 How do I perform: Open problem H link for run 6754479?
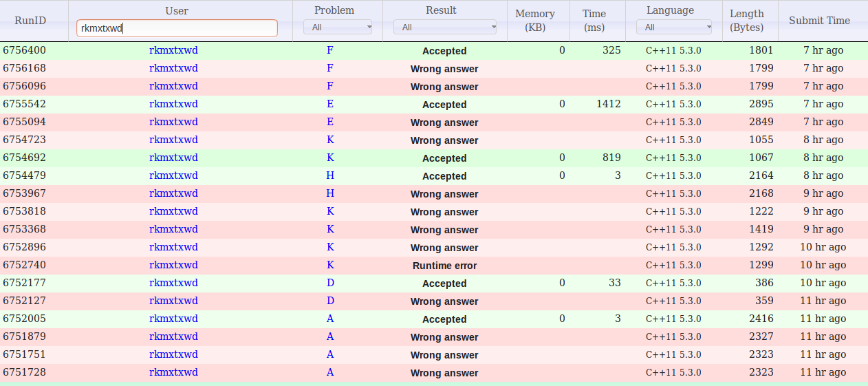point(330,175)
